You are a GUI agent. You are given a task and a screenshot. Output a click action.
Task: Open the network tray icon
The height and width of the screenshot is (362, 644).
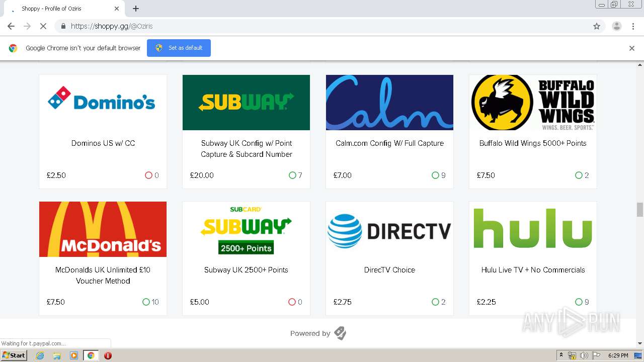click(x=572, y=355)
